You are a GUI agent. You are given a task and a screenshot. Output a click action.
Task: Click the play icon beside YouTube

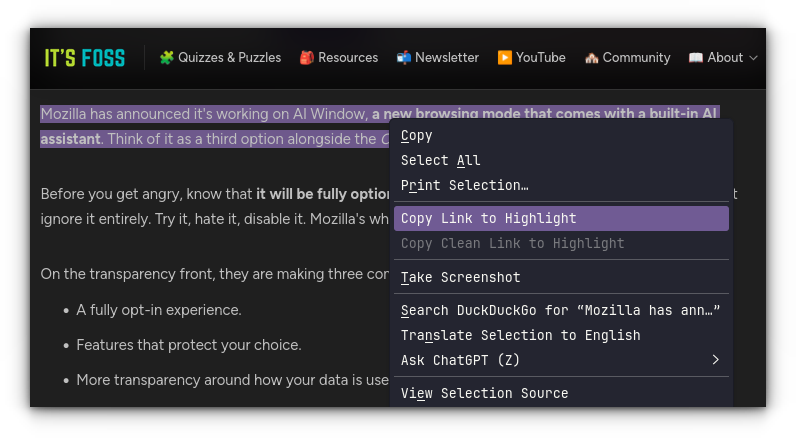(x=505, y=58)
